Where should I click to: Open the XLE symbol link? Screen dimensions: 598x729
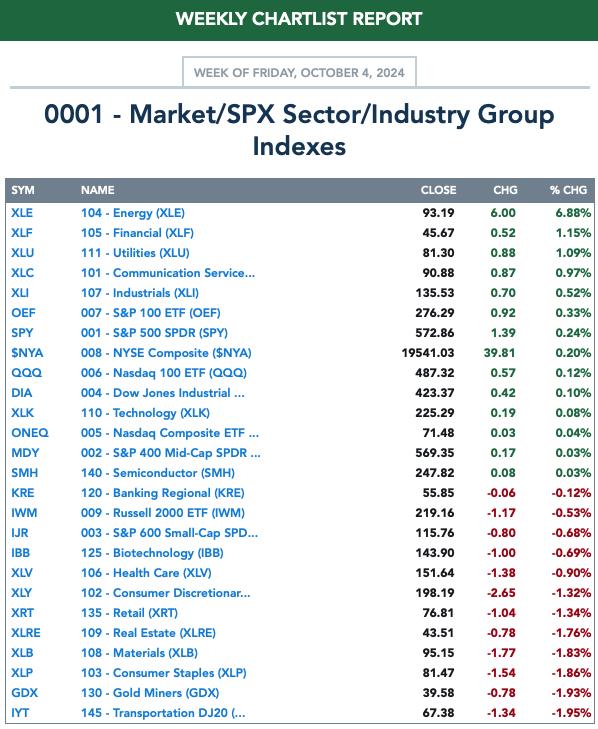22,213
